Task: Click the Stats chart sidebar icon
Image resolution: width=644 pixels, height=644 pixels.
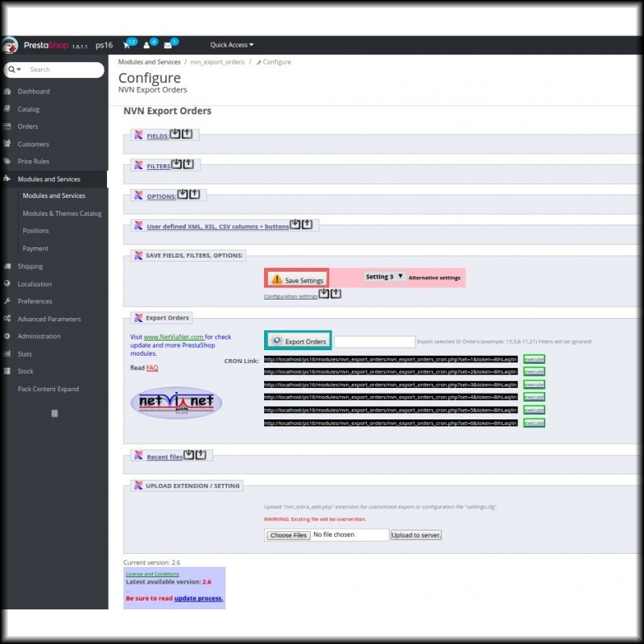Action: point(7,353)
